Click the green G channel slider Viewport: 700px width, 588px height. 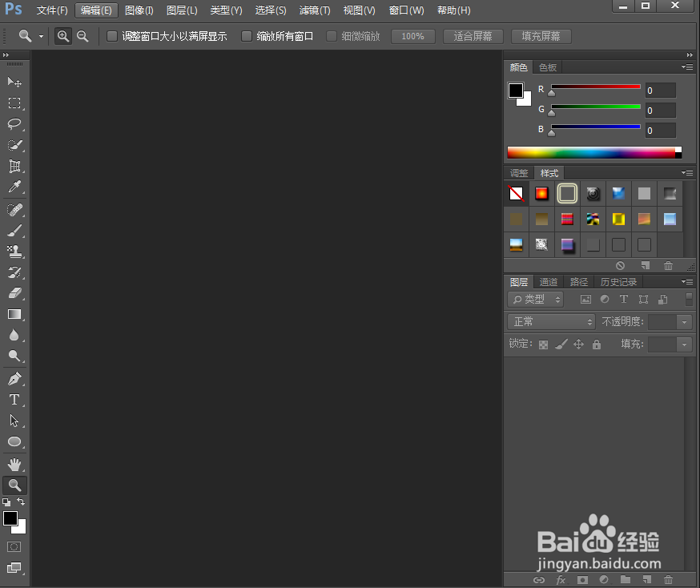pos(596,107)
